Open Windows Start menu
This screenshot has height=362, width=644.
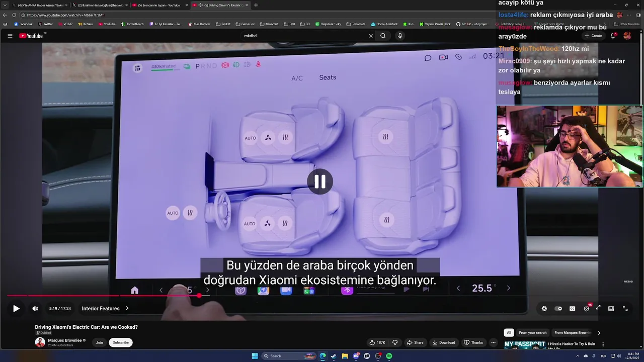pyautogui.click(x=255, y=356)
